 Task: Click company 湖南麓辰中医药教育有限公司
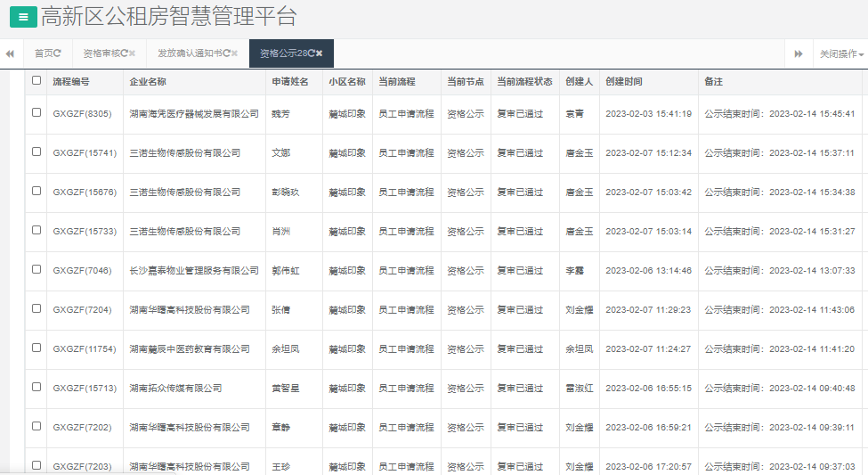[190, 349]
